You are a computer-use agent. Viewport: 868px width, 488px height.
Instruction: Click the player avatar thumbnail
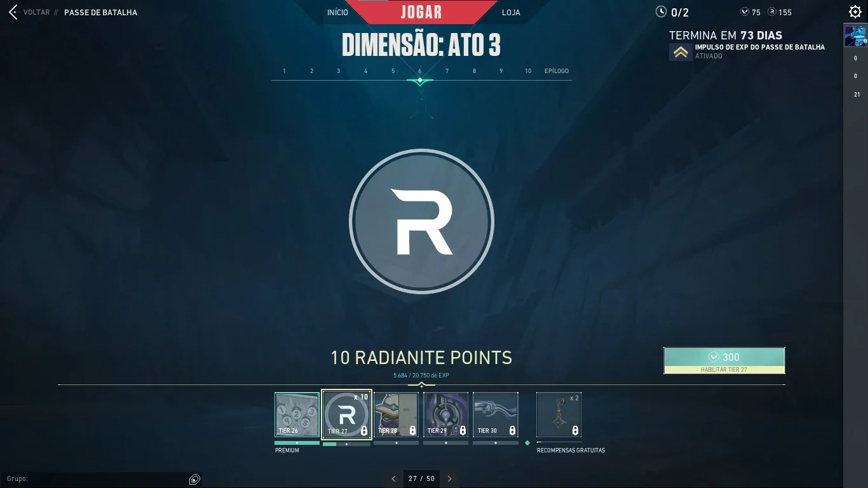tap(855, 36)
